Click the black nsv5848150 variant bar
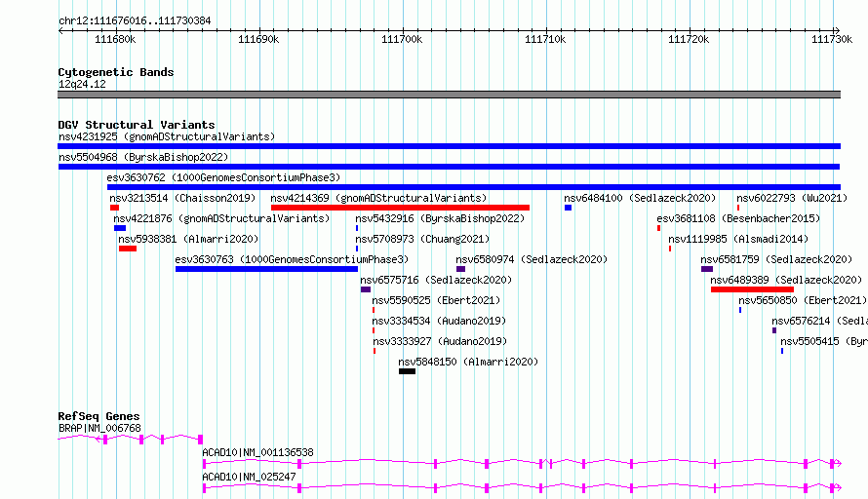Viewport: 868px width, 499px height. point(407,371)
